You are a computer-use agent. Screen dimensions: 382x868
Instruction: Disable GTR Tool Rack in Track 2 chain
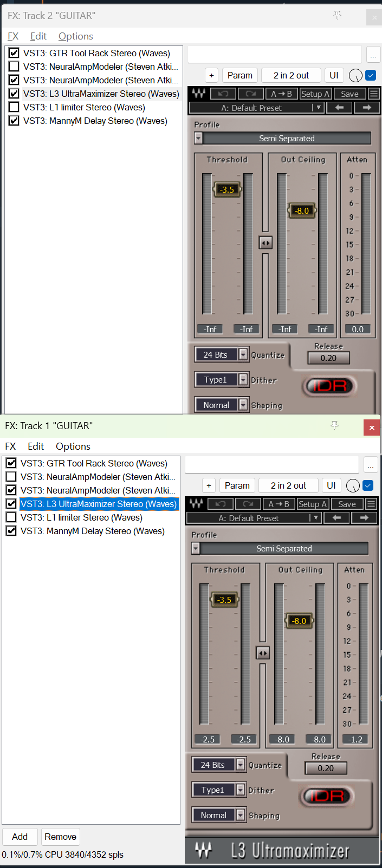click(x=14, y=53)
